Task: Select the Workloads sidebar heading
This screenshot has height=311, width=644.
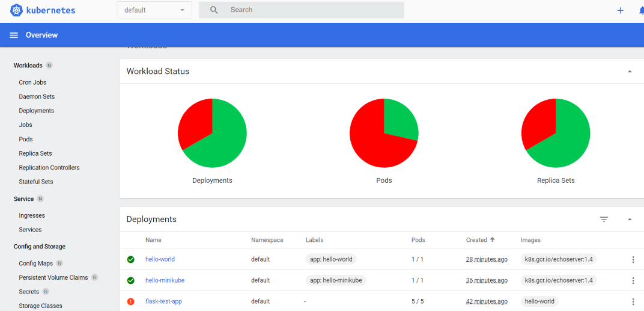Action: click(28, 66)
